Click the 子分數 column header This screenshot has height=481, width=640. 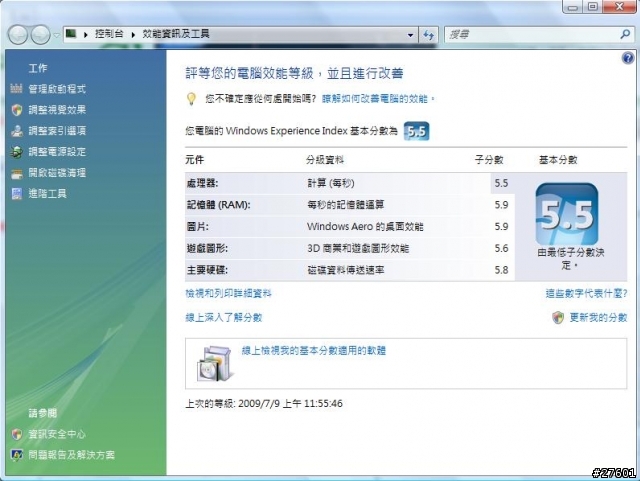(489, 160)
